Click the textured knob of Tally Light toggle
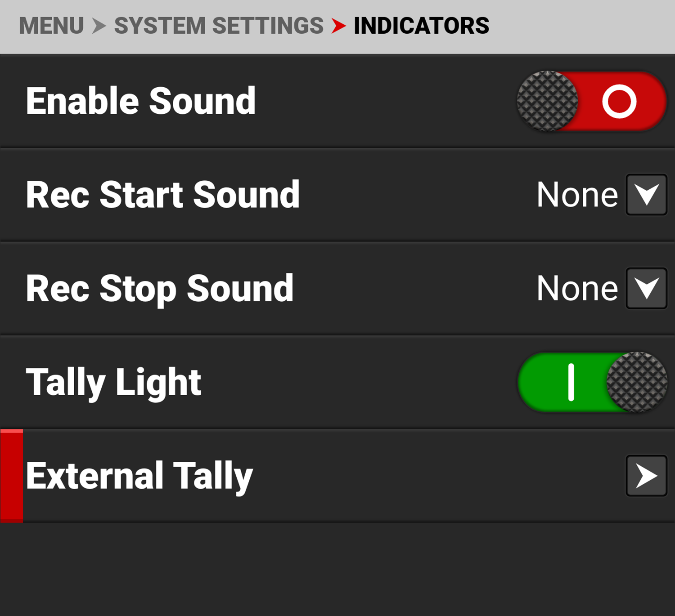Viewport: 675px width, 616px height. click(x=636, y=382)
